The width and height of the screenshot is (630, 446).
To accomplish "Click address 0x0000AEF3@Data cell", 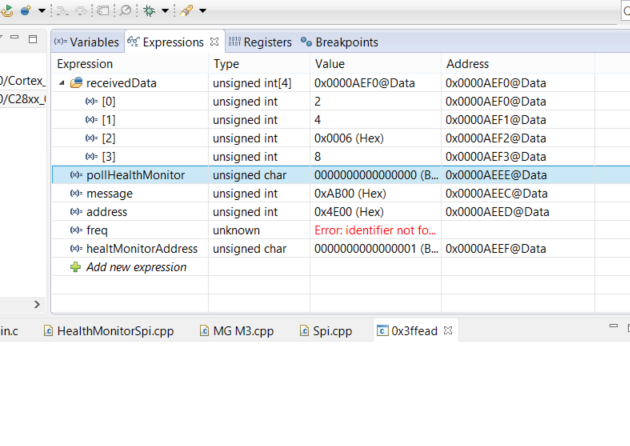I will point(495,157).
